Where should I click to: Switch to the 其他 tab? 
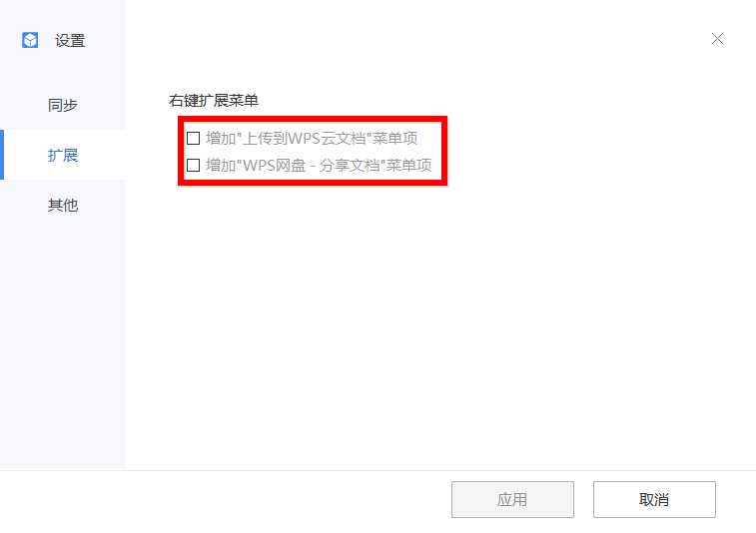[63, 205]
